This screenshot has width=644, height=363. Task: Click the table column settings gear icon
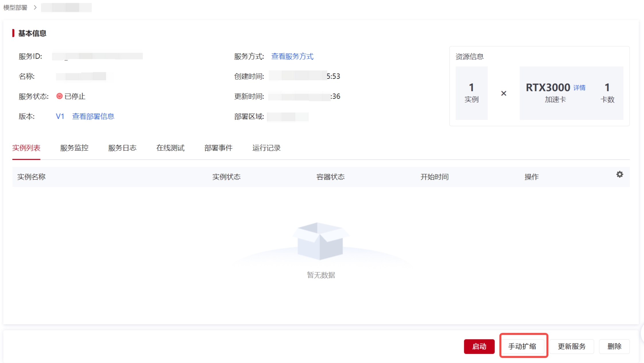(620, 174)
